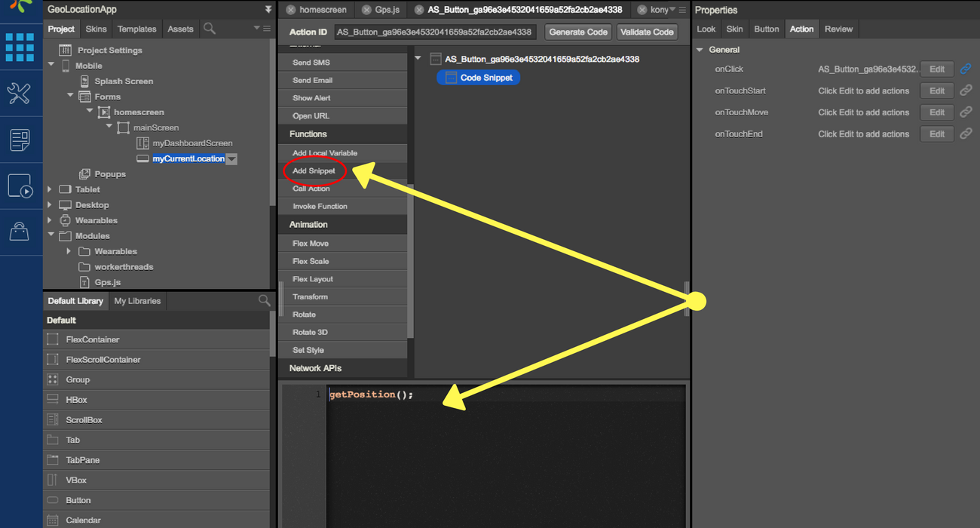
Task: Click the Generate Code button
Action: (577, 32)
